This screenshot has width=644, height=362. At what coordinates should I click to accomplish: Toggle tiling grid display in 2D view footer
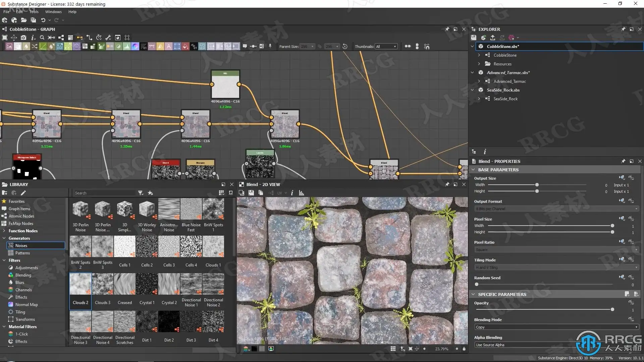(x=393, y=349)
